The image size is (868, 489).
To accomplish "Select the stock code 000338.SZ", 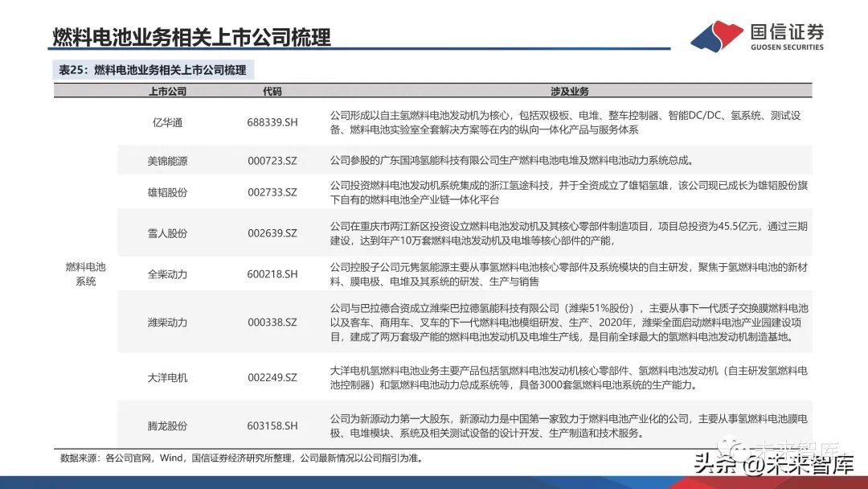I will [272, 323].
